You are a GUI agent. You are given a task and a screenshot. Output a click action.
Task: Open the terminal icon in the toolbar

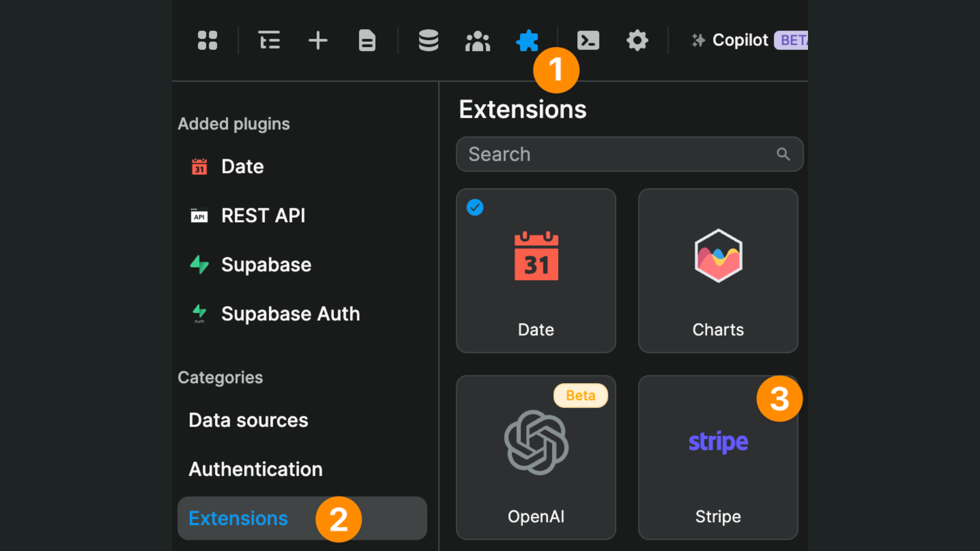588,40
